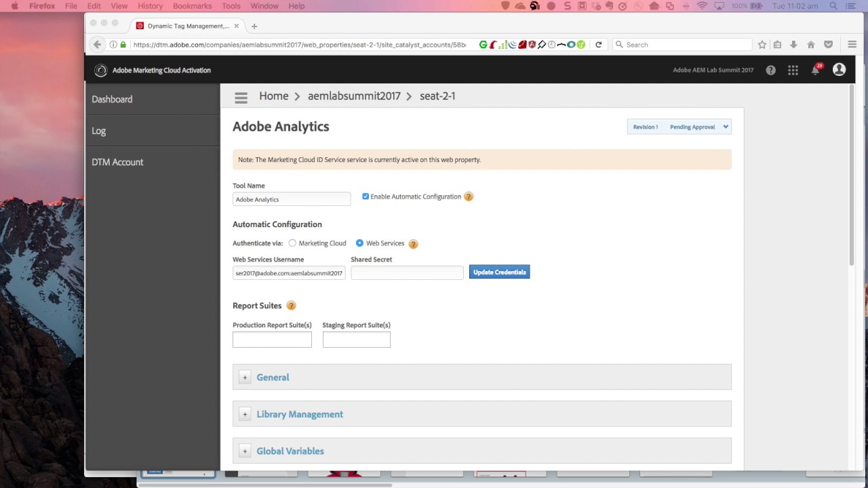The height and width of the screenshot is (488, 868).
Task: Open notifications bell with 29 badge
Action: click(x=816, y=70)
